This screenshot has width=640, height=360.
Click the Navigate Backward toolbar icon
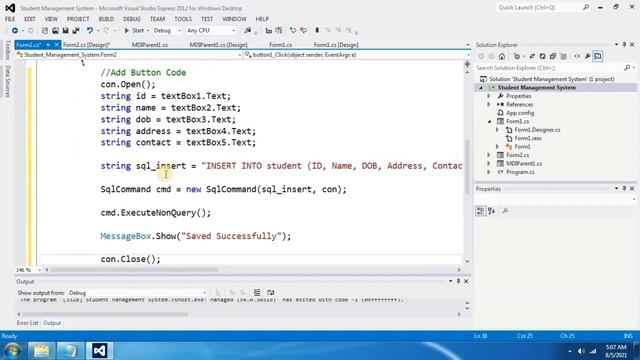15,31
